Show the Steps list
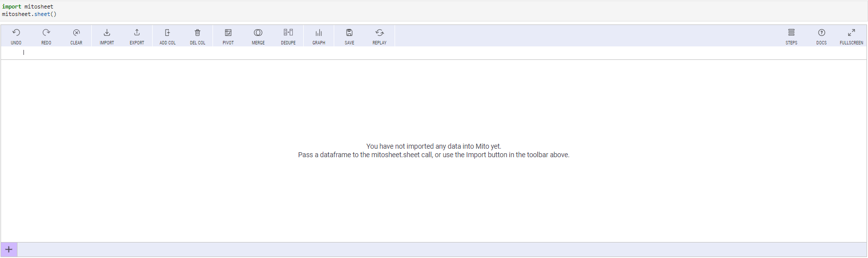The width and height of the screenshot is (868, 258). point(791,36)
